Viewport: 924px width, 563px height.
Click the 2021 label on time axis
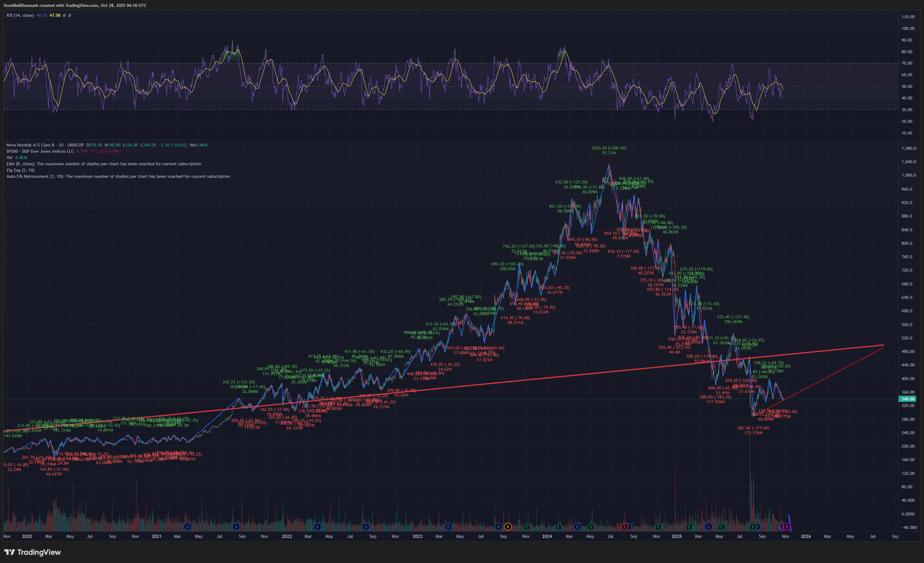156,536
